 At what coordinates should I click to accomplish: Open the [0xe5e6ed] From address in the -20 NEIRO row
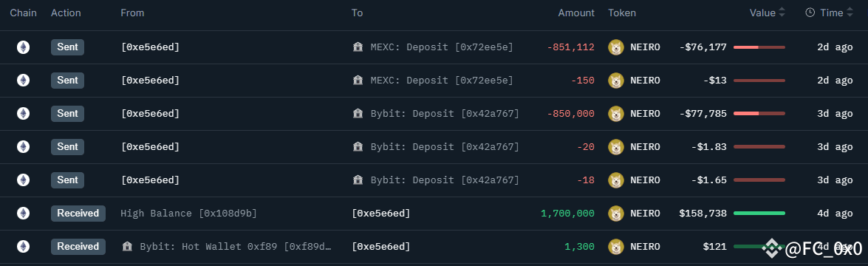(x=151, y=147)
